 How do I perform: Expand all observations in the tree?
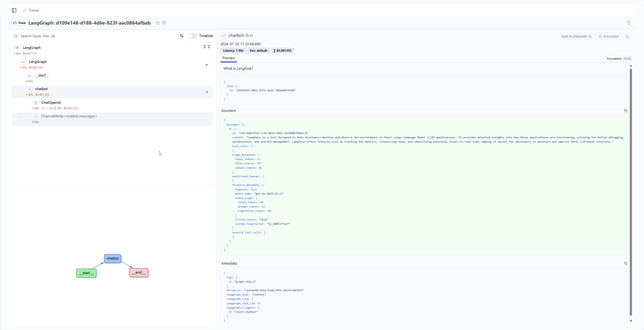[205, 47]
